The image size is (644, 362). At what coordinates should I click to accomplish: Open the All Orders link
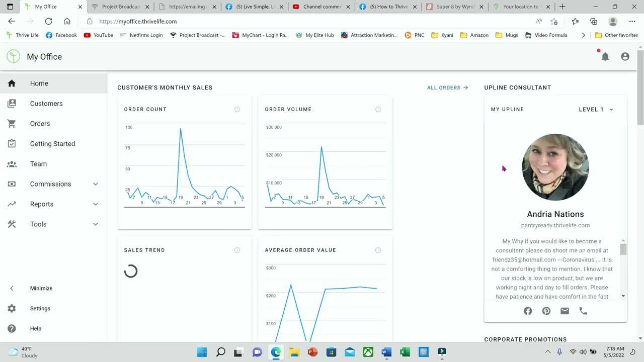click(x=447, y=87)
